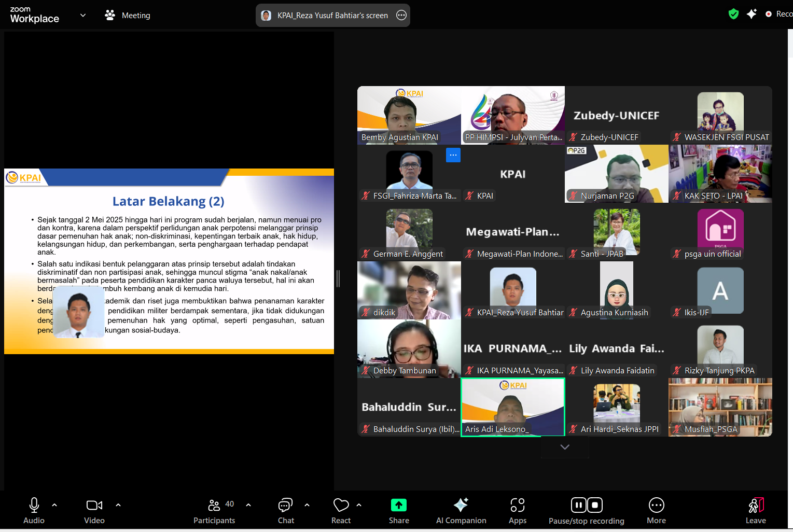793x532 pixels.
Task: Click KPAI_Reza Yusuf Bahtiar's screen label
Action: coord(332,16)
